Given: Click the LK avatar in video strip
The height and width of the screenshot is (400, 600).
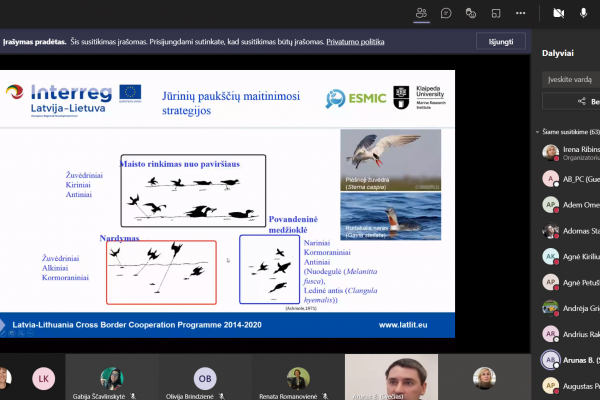Looking at the screenshot, I should tap(43, 379).
